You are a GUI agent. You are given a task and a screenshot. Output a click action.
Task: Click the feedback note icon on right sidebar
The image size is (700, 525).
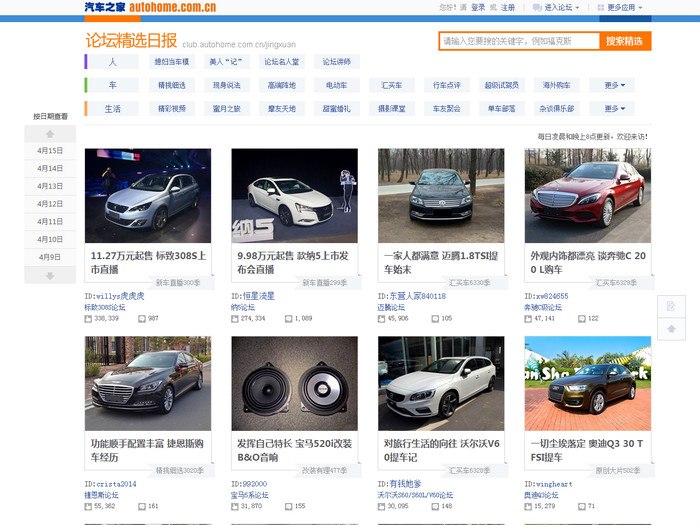point(671,305)
